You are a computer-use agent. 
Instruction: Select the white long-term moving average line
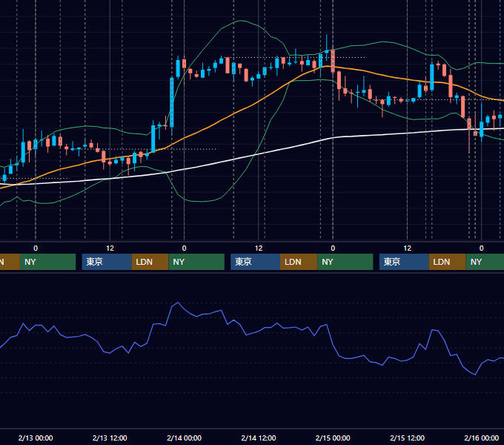(x=257, y=155)
